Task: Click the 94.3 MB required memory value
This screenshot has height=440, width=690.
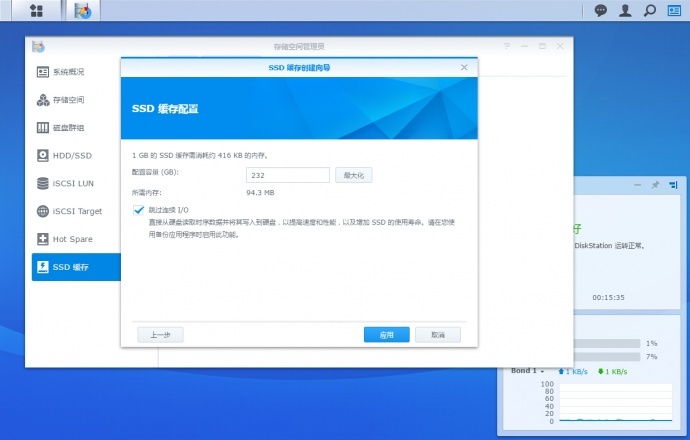Action: tap(260, 193)
